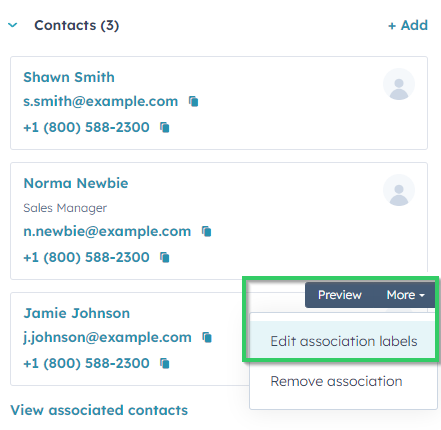441x430 pixels.
Task: Copy Jamie Johnson's email address
Action: pyautogui.click(x=207, y=337)
